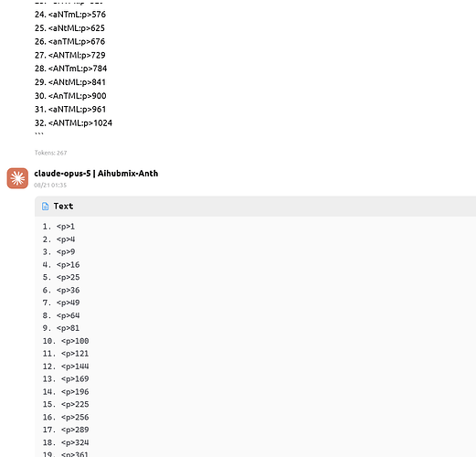This screenshot has width=476, height=457.
Task: Click list line 24 ending in 576
Action: click(70, 15)
